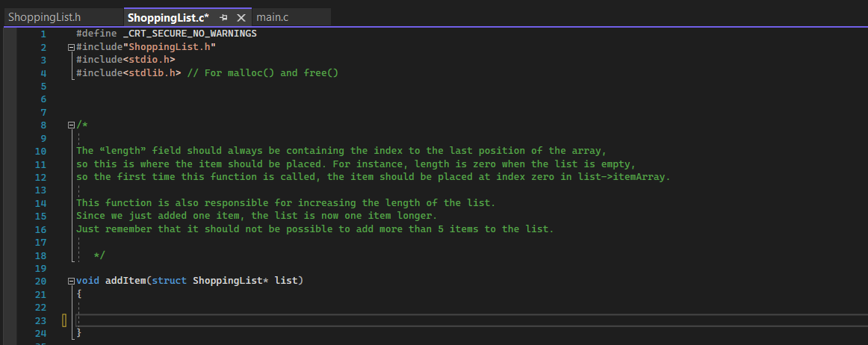Collapse the addItem function body

point(71,281)
